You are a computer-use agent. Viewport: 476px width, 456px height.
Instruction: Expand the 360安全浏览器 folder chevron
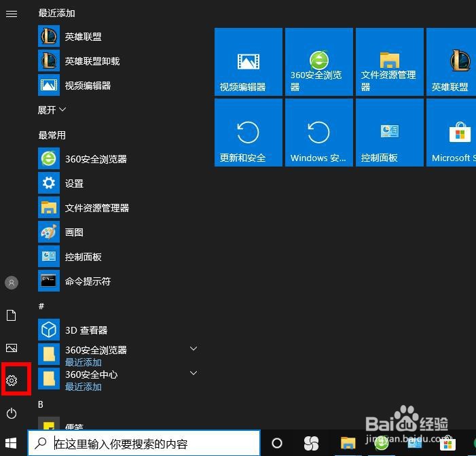[194, 349]
